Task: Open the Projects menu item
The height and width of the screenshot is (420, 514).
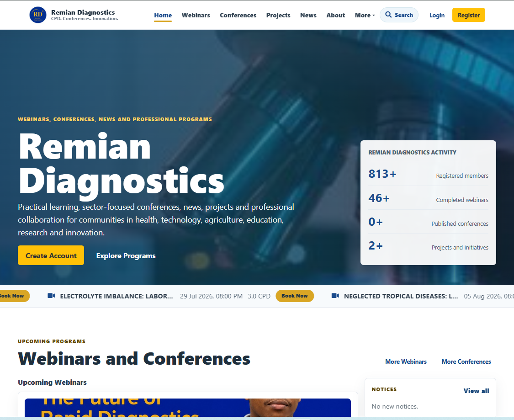Action: point(278,15)
